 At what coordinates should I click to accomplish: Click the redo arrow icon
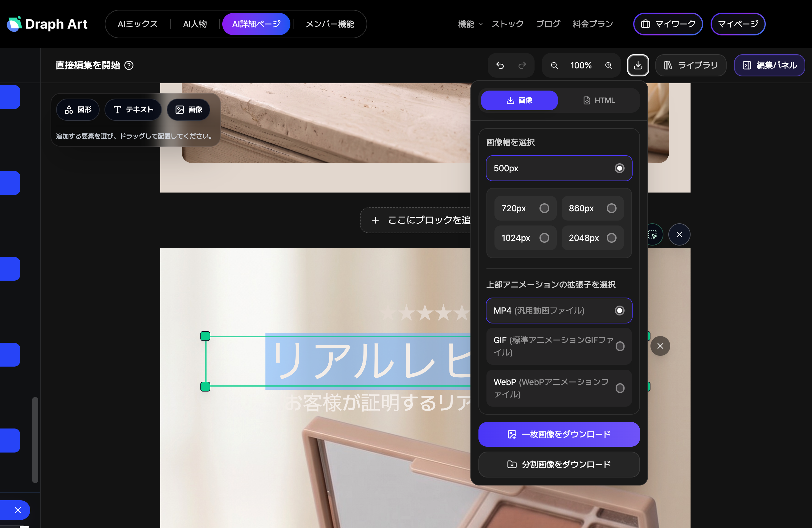(522, 65)
